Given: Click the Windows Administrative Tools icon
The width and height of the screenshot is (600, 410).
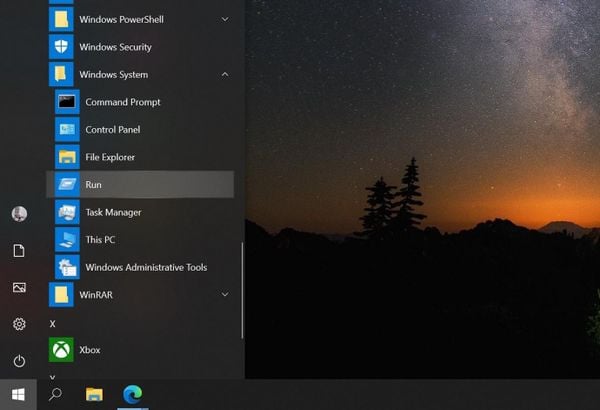Looking at the screenshot, I should pos(67,267).
